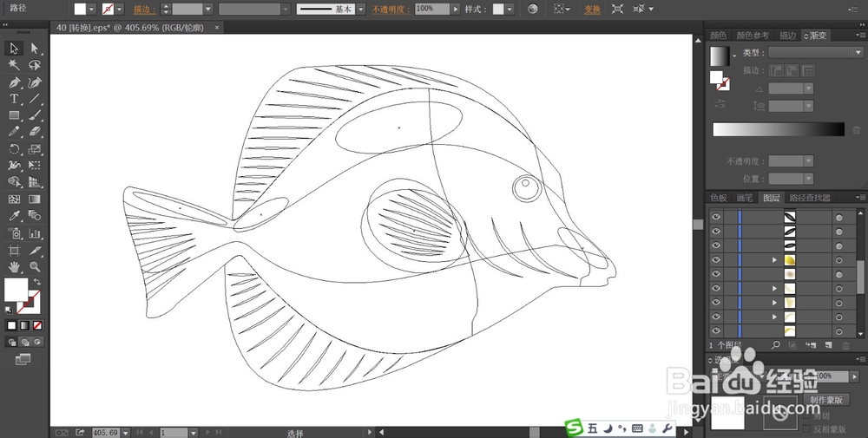Switch to the 色板 panel tab

[719, 198]
